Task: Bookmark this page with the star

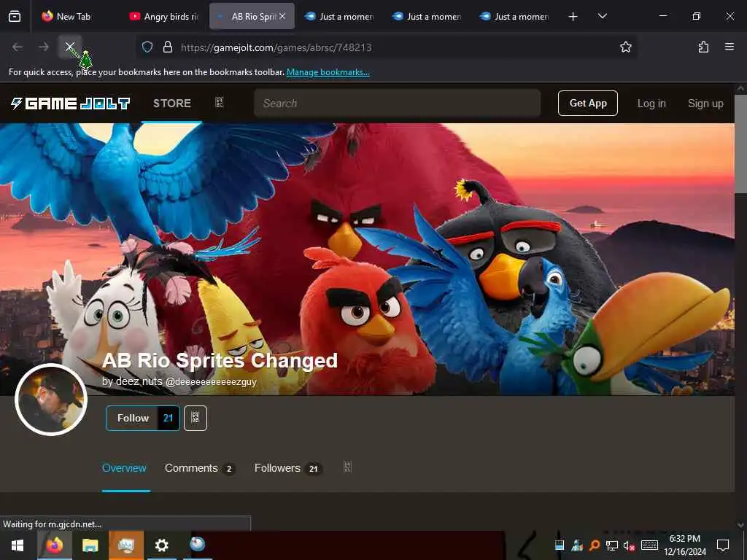Action: pyautogui.click(x=625, y=47)
